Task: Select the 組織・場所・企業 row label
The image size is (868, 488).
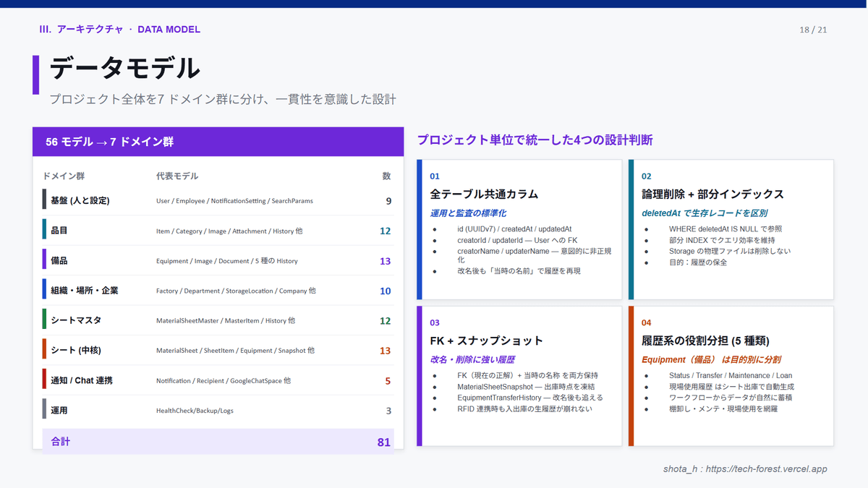Action: (x=85, y=291)
